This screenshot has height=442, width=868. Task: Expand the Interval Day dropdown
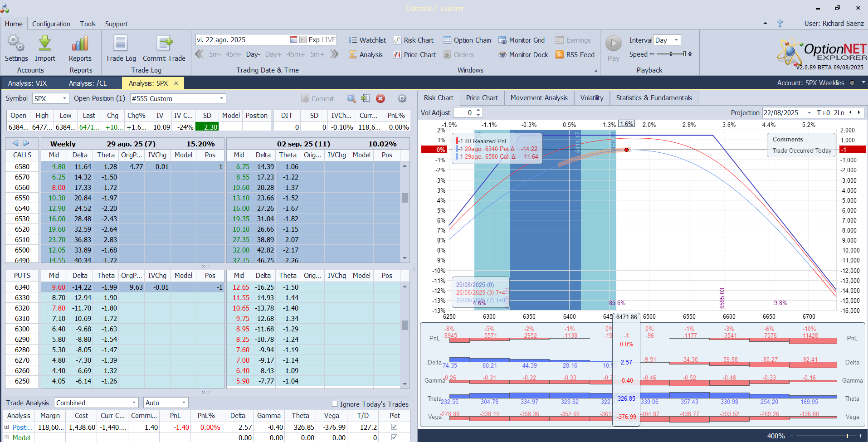click(x=676, y=40)
